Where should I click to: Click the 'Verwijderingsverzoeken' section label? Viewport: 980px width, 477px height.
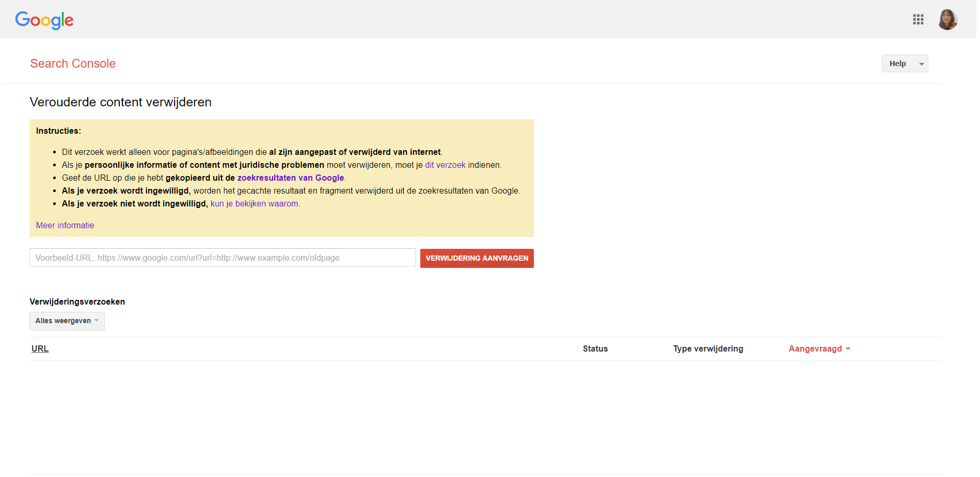[77, 302]
